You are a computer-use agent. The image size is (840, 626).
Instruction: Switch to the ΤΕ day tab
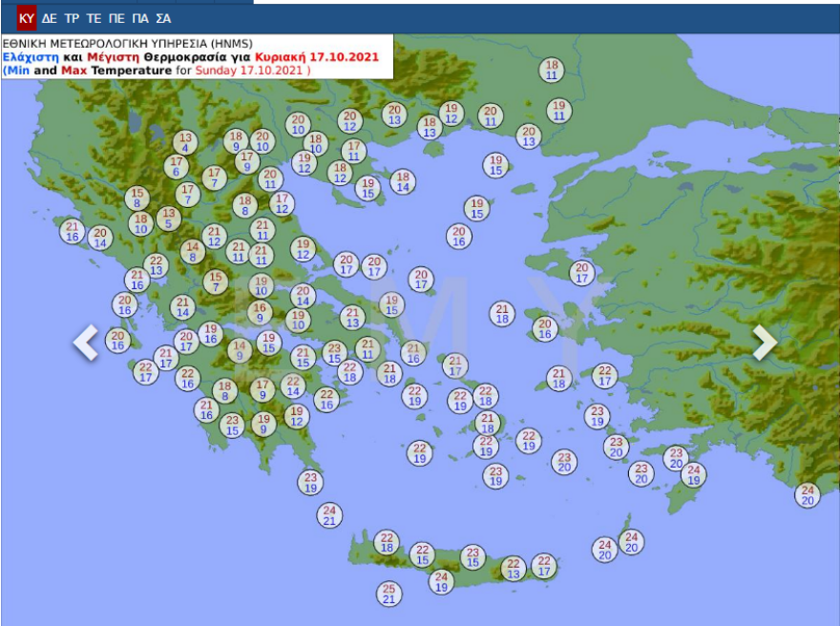pos(94,18)
